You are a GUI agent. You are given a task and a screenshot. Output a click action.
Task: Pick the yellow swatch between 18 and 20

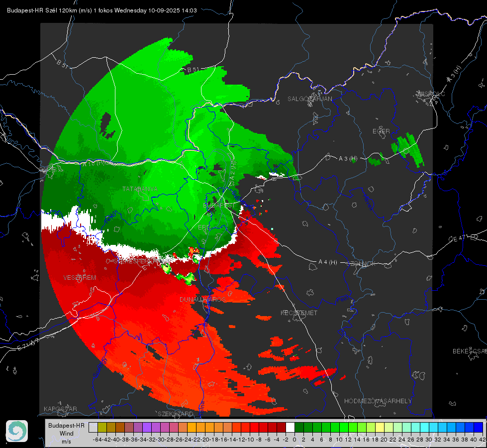pyautogui.click(x=380, y=428)
